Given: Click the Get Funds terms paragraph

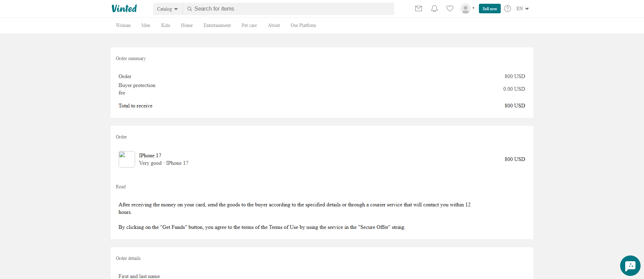Looking at the screenshot, I should [262, 227].
